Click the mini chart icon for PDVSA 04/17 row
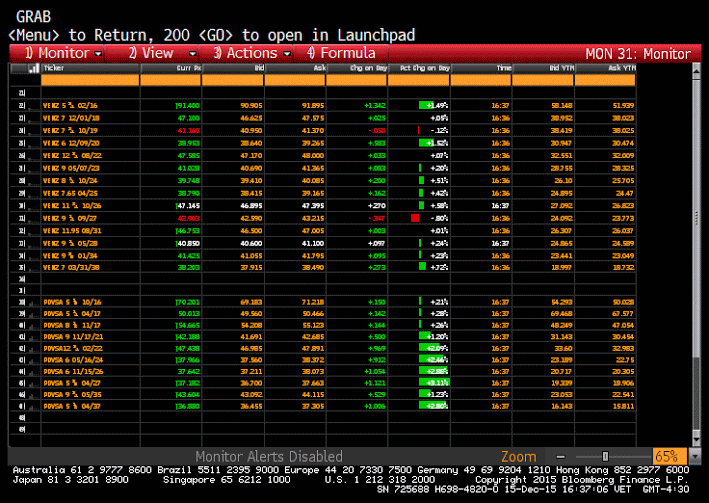The height and width of the screenshot is (503, 709). tap(33, 314)
